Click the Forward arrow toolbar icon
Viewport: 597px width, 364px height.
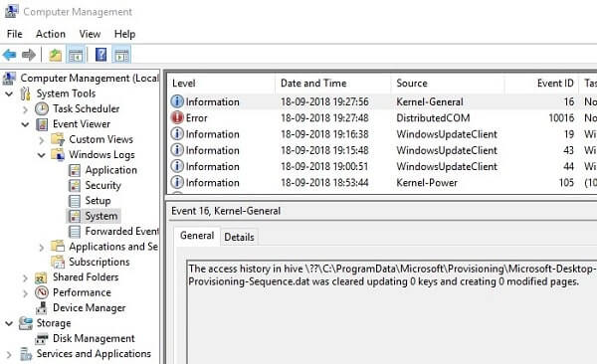[x=29, y=56]
